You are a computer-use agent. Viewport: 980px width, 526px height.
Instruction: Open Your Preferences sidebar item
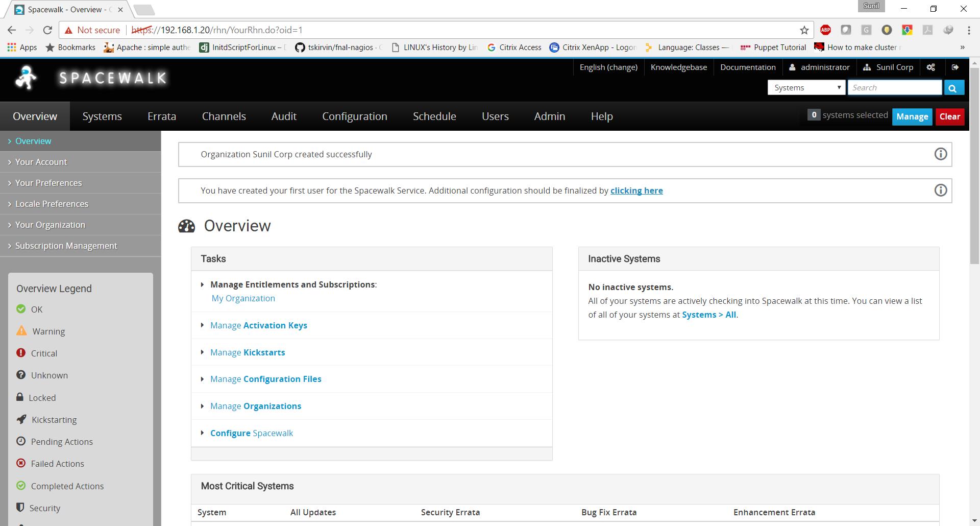coord(80,183)
